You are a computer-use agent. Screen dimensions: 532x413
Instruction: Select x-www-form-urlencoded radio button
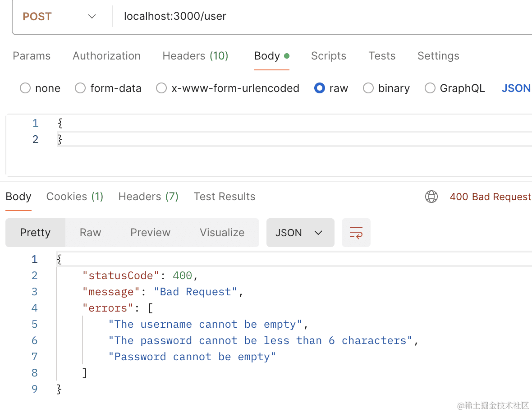pyautogui.click(x=161, y=88)
